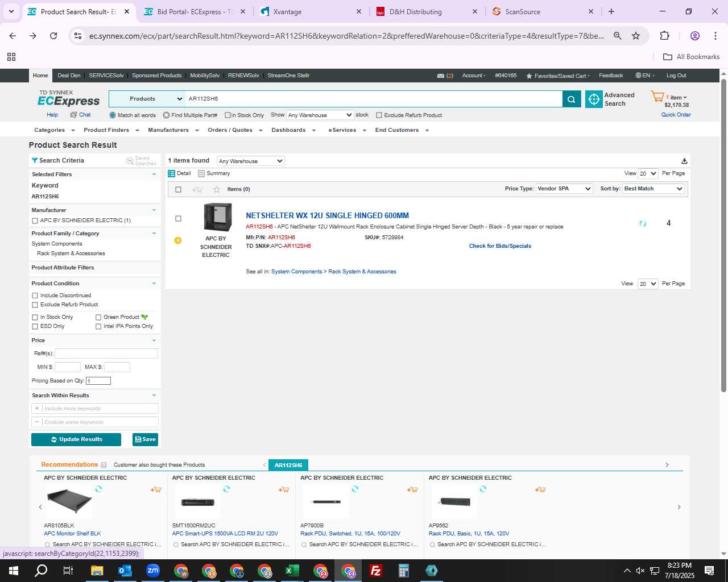Screen dimensions: 728x582
Task: Click Include more keywords field
Action: pyautogui.click(x=95, y=409)
